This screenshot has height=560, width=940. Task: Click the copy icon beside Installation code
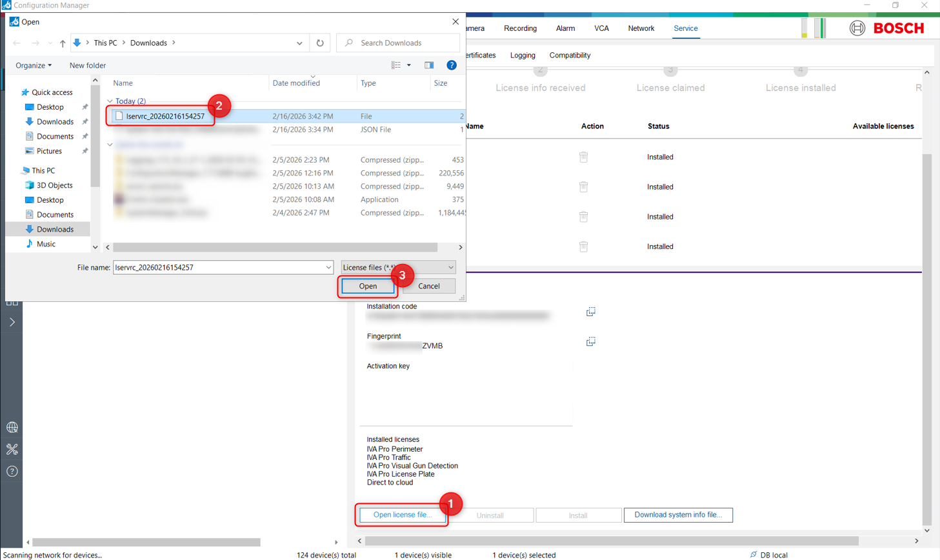point(590,312)
